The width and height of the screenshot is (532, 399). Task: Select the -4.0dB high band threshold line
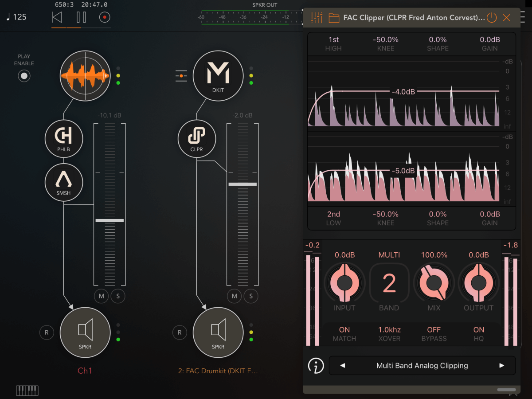pyautogui.click(x=403, y=92)
